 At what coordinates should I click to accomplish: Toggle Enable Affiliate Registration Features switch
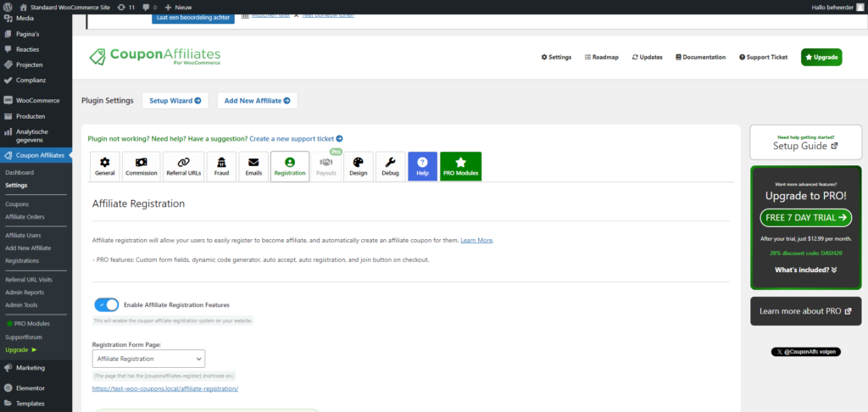coord(106,304)
